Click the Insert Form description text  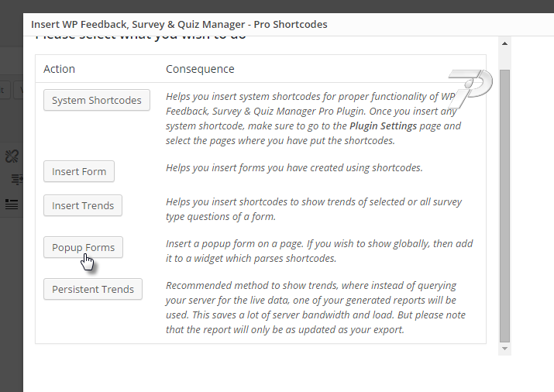pos(294,168)
